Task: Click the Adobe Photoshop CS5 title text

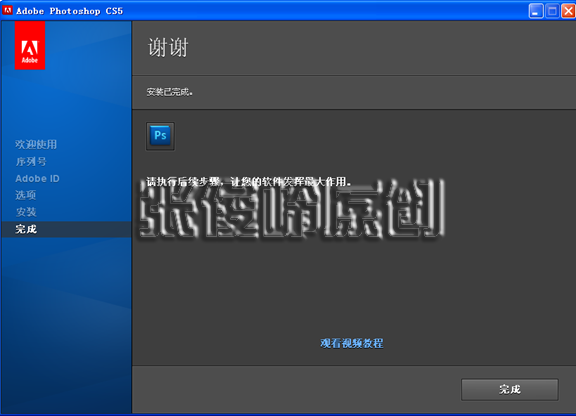Action: pos(69,11)
